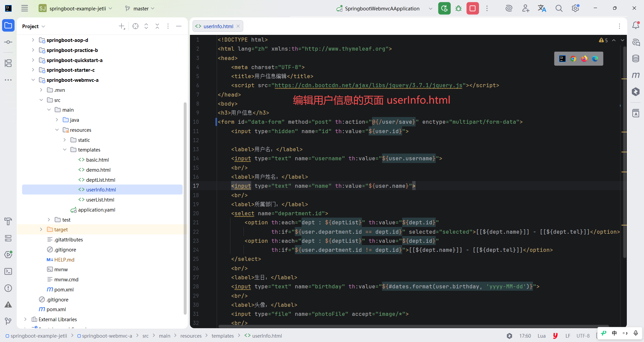
Task: Click LF line separator widget
Action: coord(568,336)
